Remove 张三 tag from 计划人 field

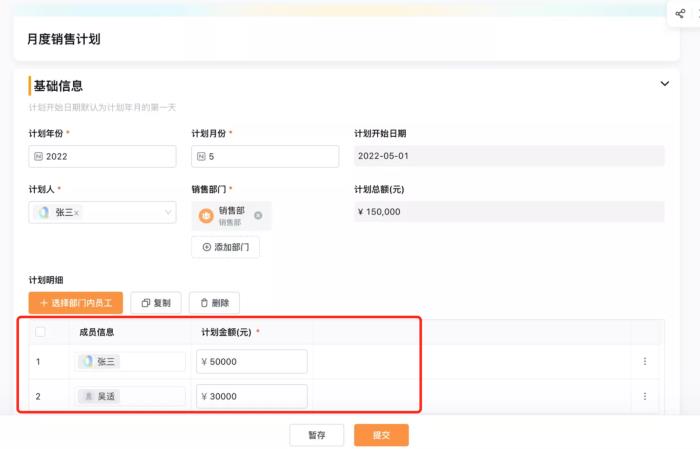tap(77, 213)
